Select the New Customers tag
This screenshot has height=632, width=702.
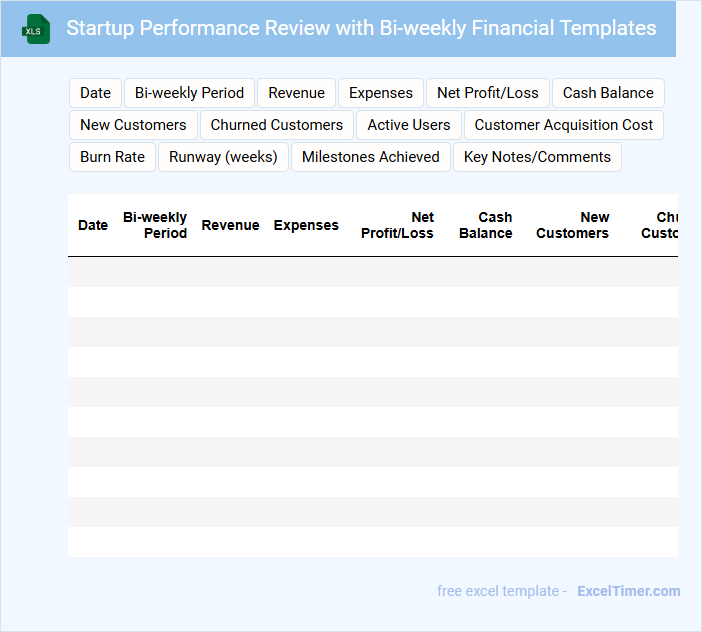click(x=133, y=125)
